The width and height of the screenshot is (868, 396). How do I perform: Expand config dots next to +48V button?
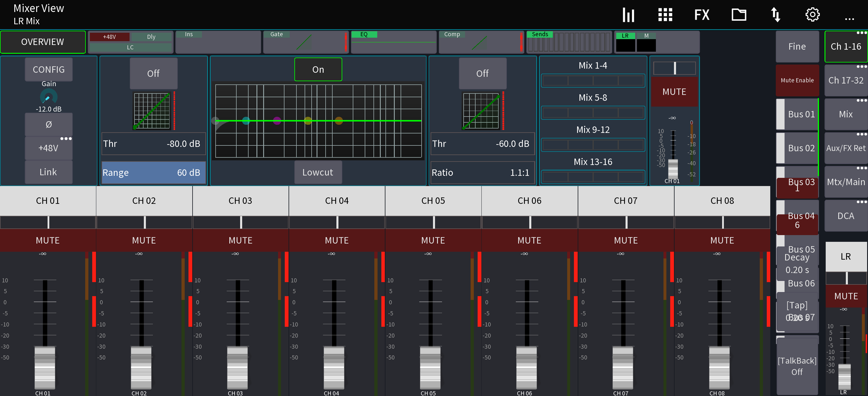coord(67,138)
